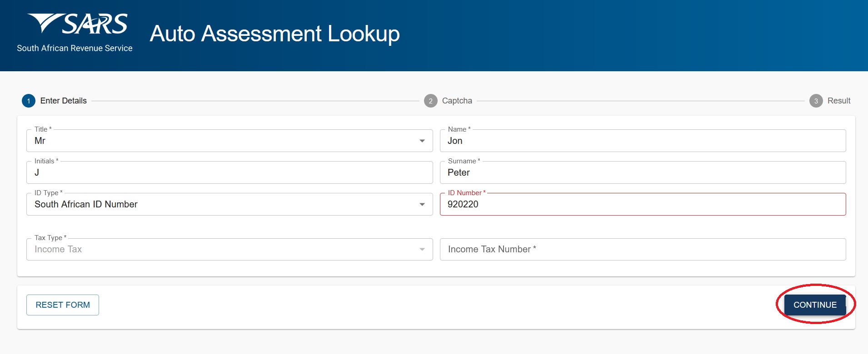The height and width of the screenshot is (354, 868).
Task: Click the step 3 Result circle icon
Action: click(x=816, y=101)
